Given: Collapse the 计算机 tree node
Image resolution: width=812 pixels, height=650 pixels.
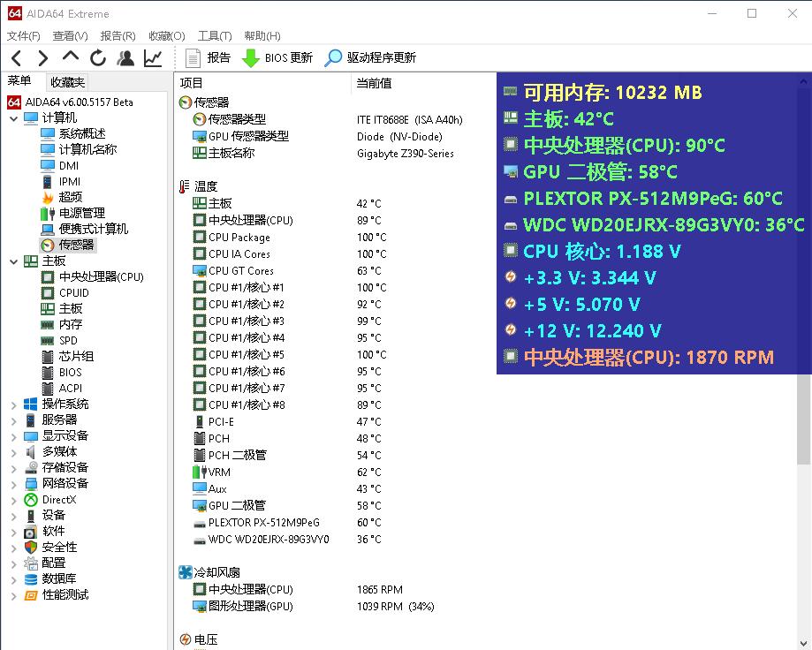Looking at the screenshot, I should tap(13, 118).
